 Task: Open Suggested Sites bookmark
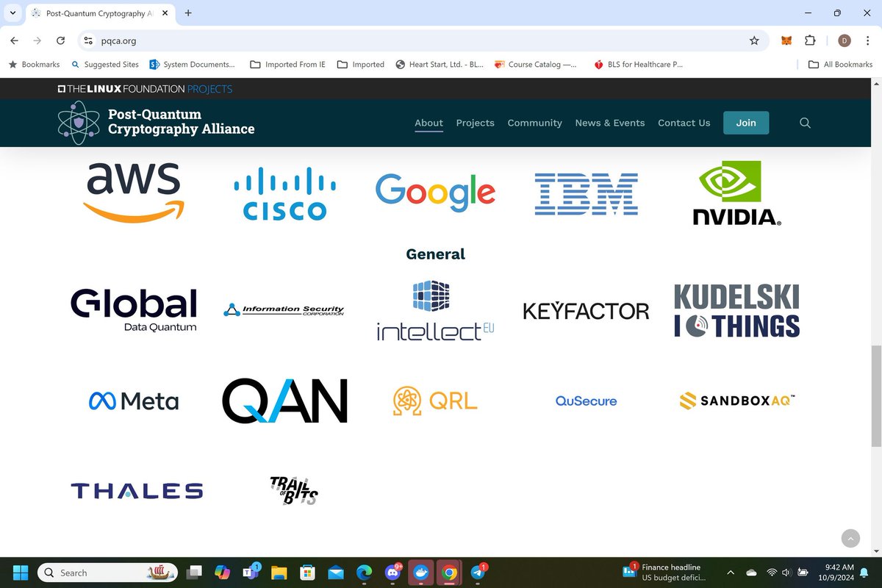pos(104,65)
